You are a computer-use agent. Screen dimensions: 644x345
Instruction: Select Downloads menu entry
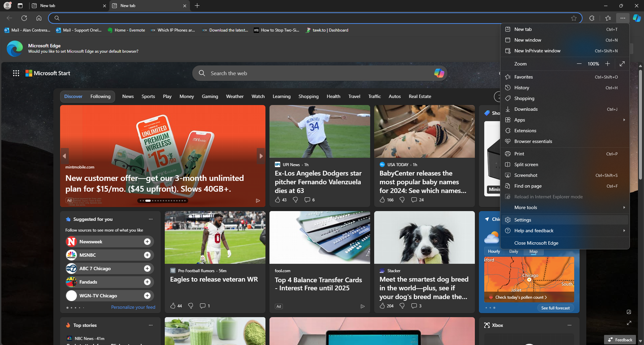565,109
